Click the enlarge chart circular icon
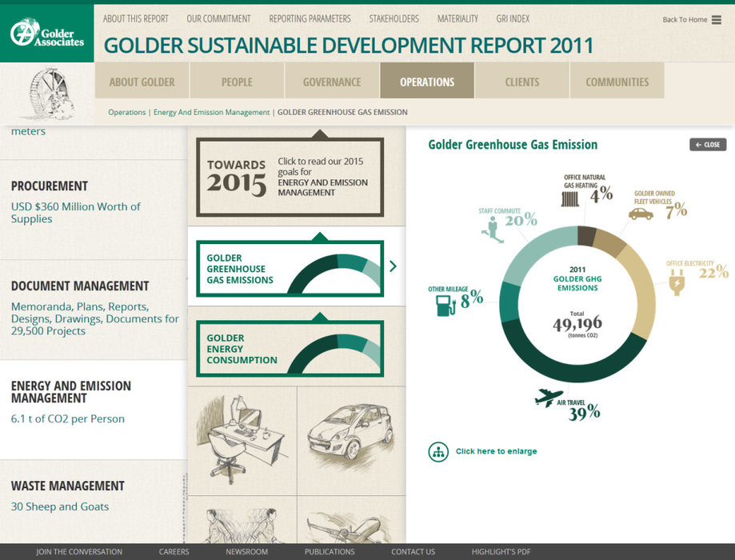The width and height of the screenshot is (735, 560). (438, 451)
